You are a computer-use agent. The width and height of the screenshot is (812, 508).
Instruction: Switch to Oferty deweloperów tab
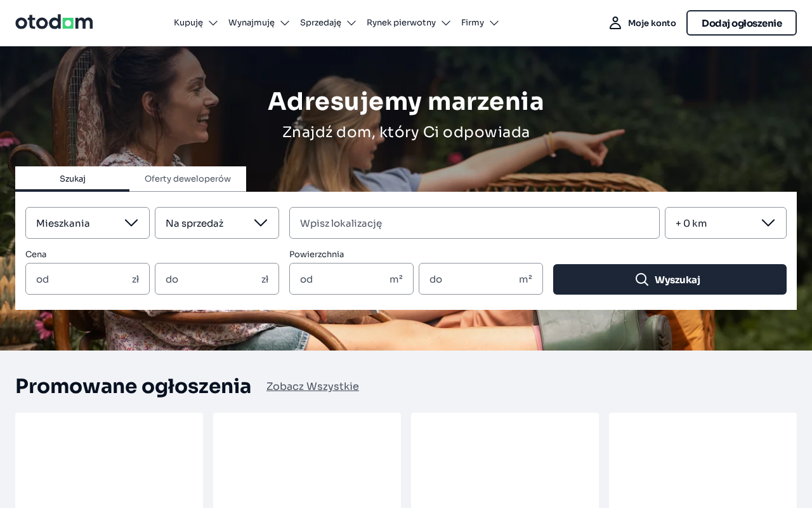click(x=188, y=178)
